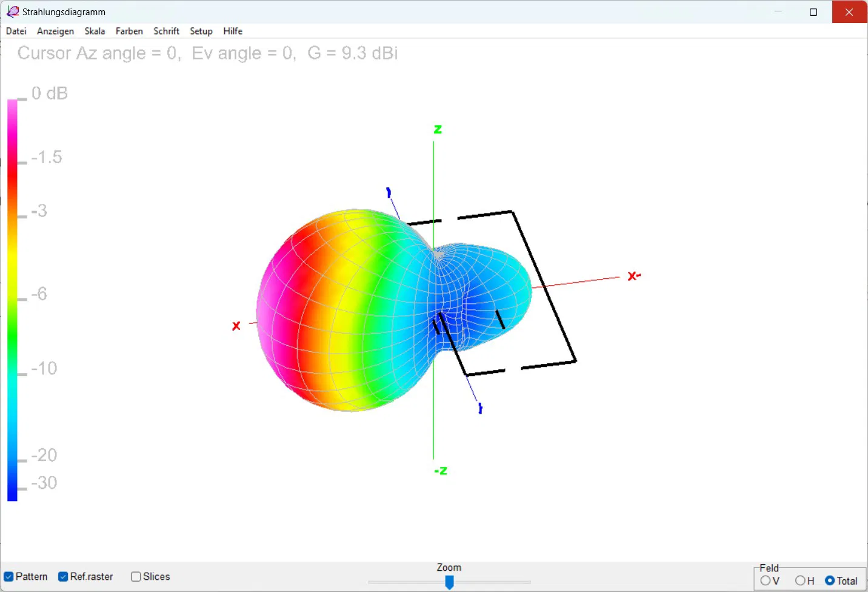Click the -20 color scale label
This screenshot has width=868, height=592.
pyautogui.click(x=44, y=455)
